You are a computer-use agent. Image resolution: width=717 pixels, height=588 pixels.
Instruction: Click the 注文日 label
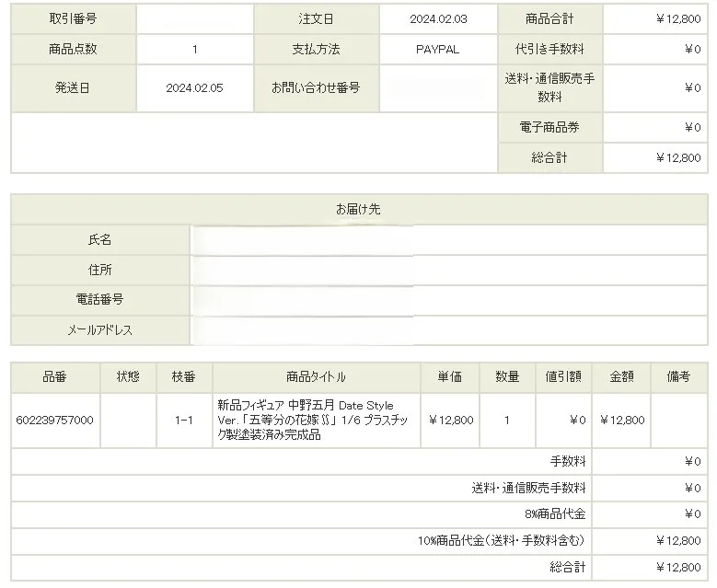point(316,18)
